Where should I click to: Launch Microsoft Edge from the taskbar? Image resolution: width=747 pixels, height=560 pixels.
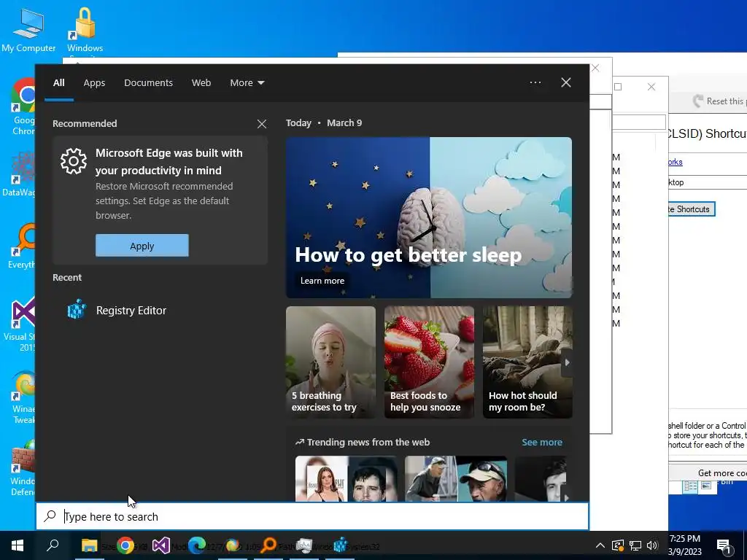tap(197, 545)
